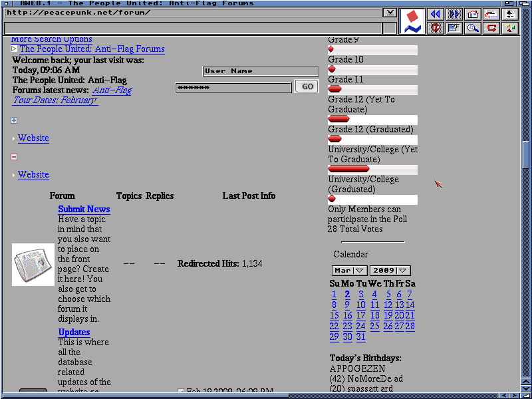Open the 2009 year dropdown
This screenshot has height=399, width=532.
point(391,271)
